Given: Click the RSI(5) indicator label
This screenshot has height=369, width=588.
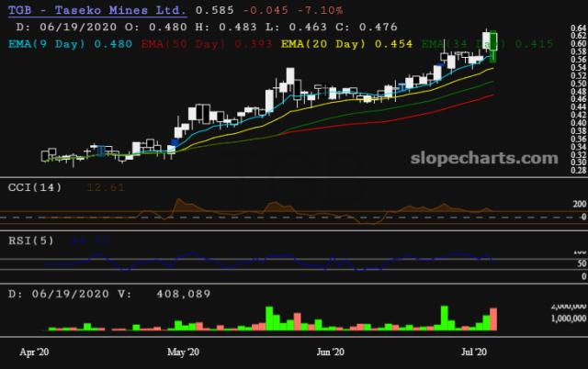Looking at the screenshot, I should (x=32, y=240).
